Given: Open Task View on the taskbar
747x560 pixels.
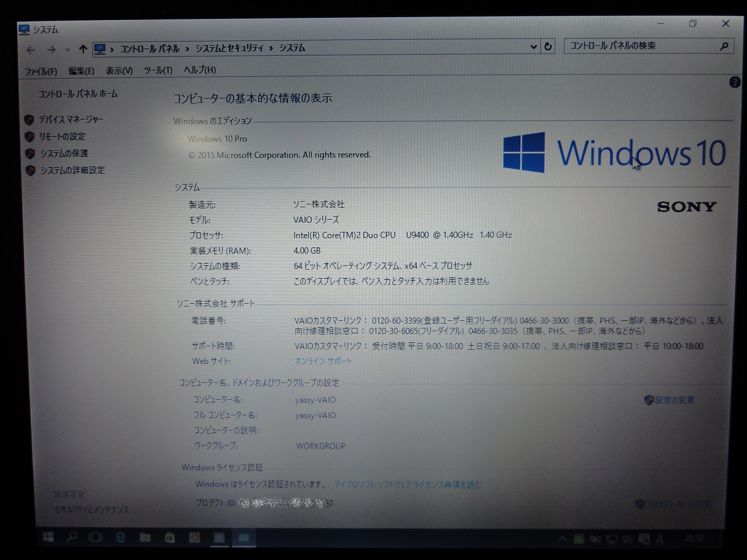Looking at the screenshot, I should tap(96, 537).
